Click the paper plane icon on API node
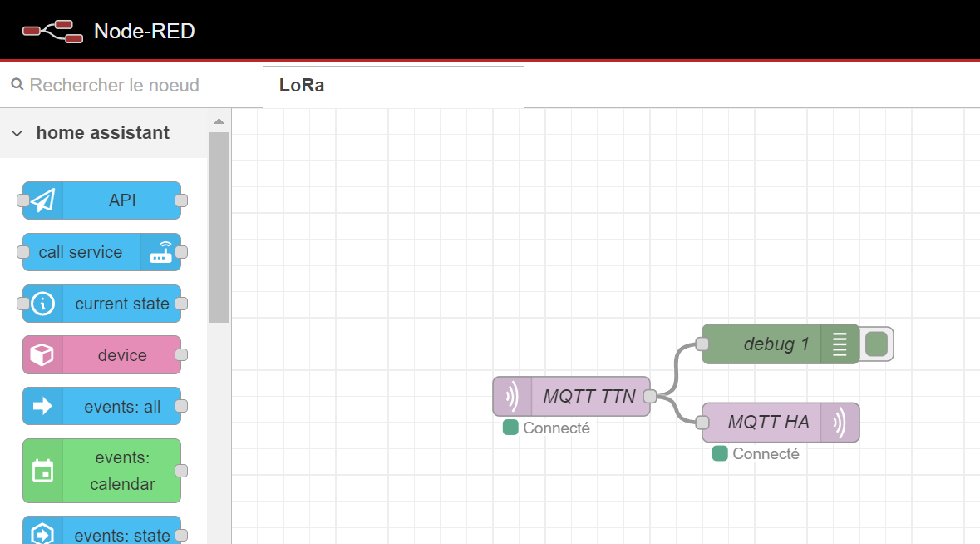This screenshot has width=980, height=544. click(x=43, y=200)
